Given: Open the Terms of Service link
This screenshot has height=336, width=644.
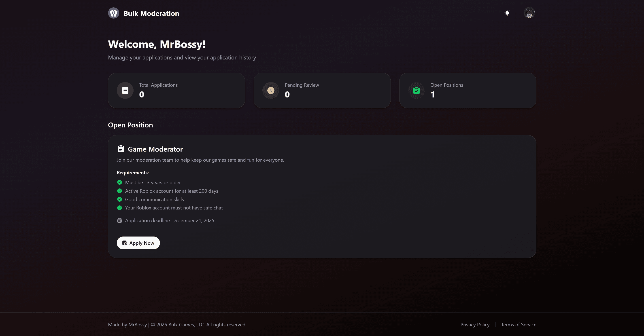Looking at the screenshot, I should click(x=519, y=325).
